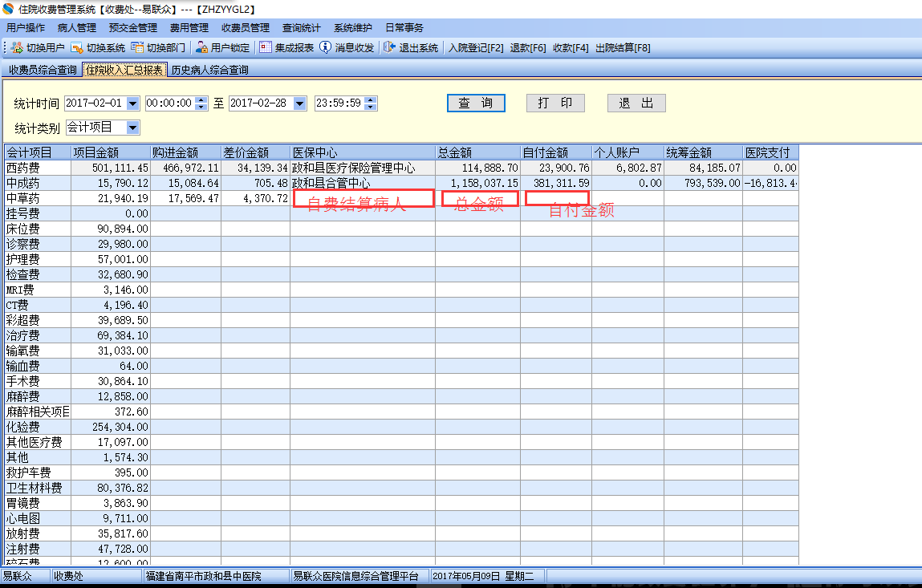
Task: Click the 用户锁定 user lock icon
Action: tap(201, 47)
